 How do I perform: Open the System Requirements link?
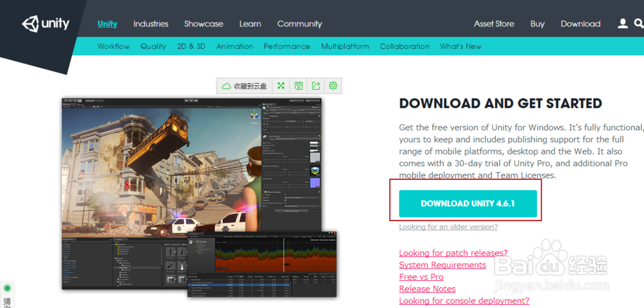click(442, 265)
